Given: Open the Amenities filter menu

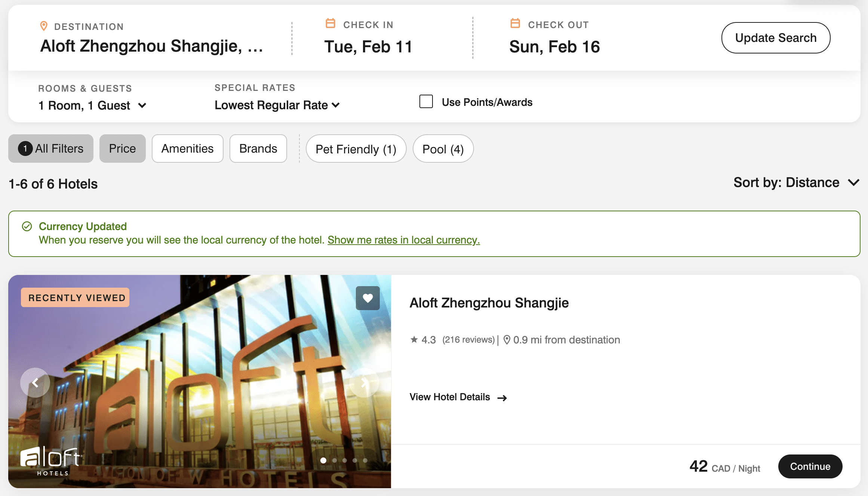Looking at the screenshot, I should coord(187,149).
